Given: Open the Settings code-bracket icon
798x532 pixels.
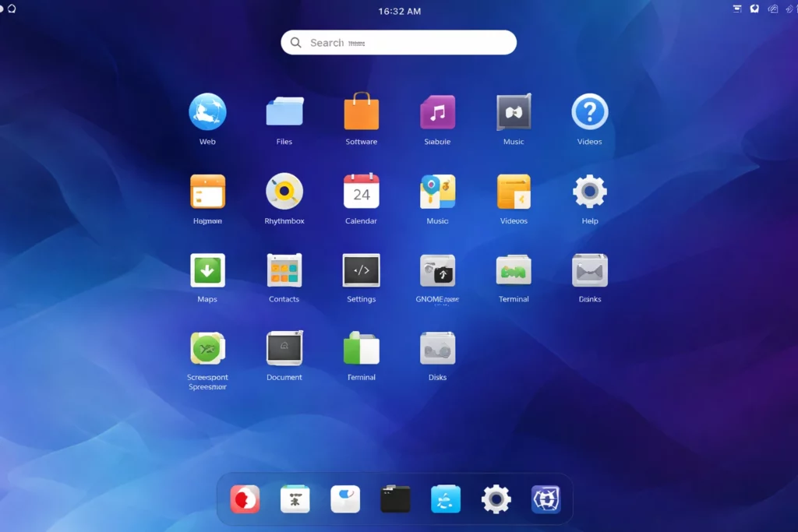Looking at the screenshot, I should (x=362, y=270).
